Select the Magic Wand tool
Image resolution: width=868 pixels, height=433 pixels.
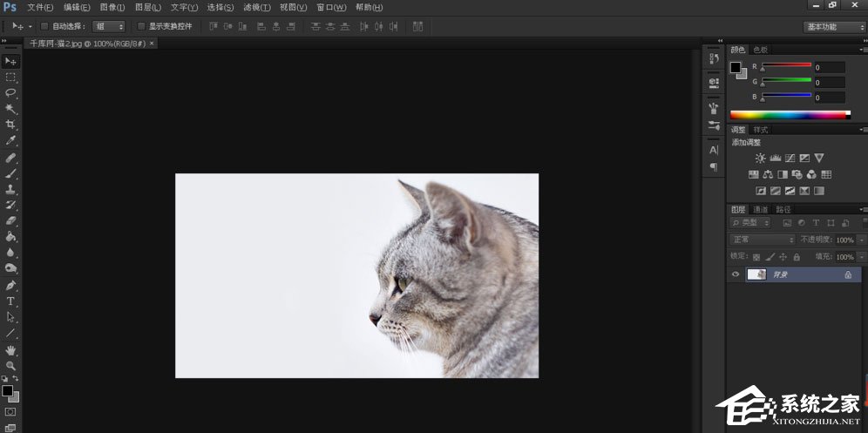pos(10,109)
